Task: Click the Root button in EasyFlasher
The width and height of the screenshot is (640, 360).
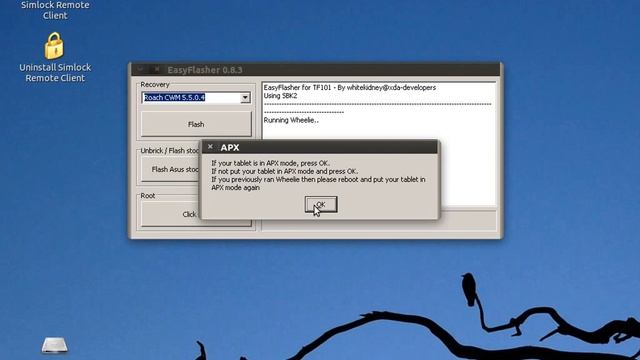Action: (x=171, y=214)
